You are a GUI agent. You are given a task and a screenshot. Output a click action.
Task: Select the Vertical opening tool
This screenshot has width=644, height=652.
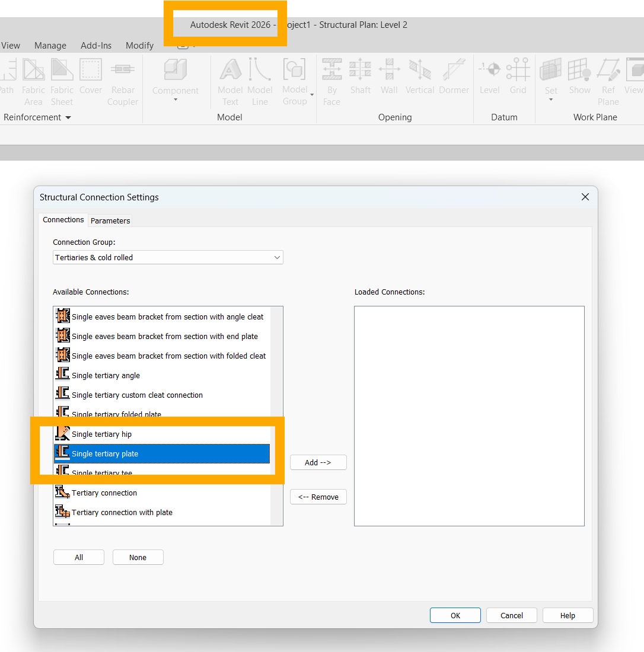tap(420, 77)
